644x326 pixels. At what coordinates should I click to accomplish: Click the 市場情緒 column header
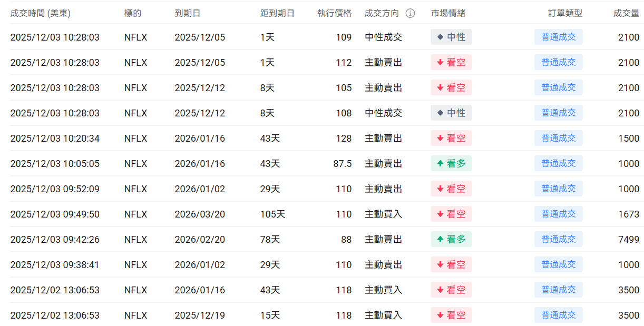(x=448, y=13)
